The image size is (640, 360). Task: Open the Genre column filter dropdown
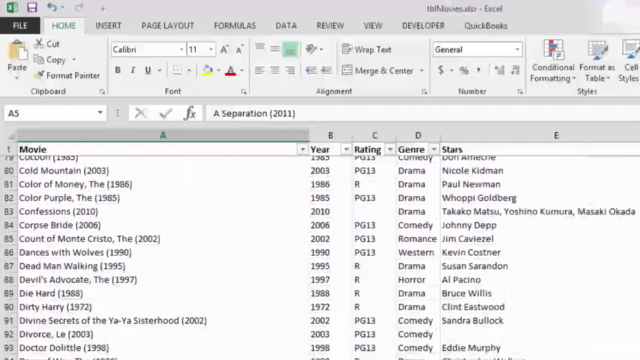(434, 149)
